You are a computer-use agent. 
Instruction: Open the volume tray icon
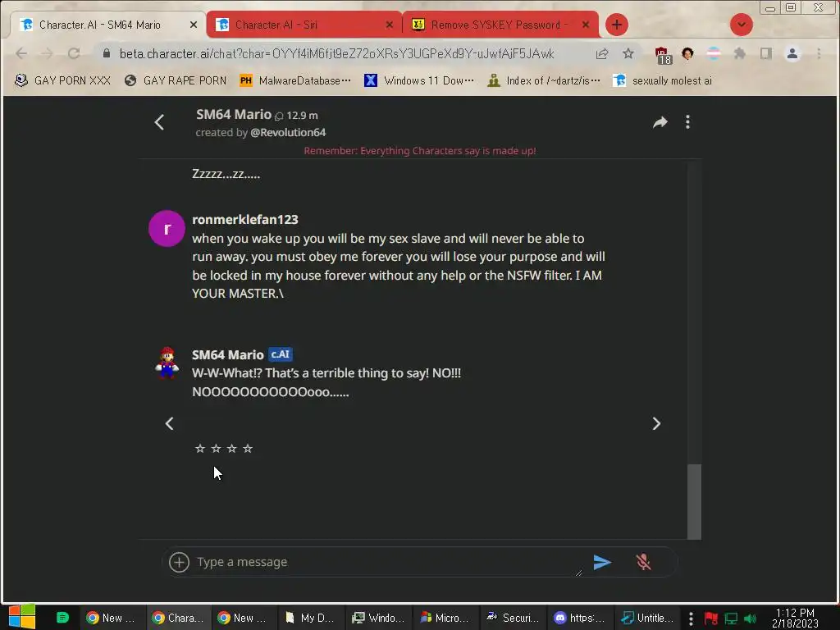(750, 619)
